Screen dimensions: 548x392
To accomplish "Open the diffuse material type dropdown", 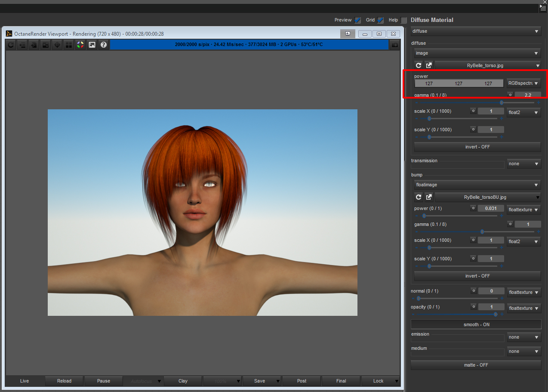I will click(476, 31).
